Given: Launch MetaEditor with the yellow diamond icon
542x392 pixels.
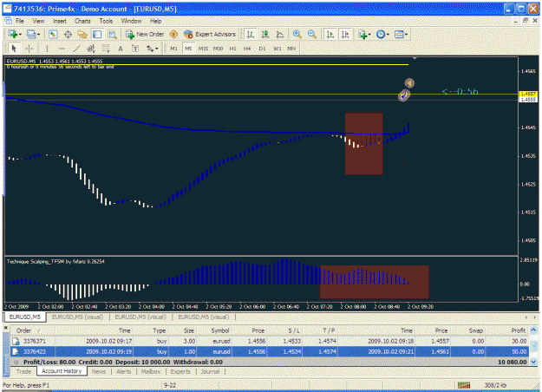Looking at the screenshot, I should (173, 34).
